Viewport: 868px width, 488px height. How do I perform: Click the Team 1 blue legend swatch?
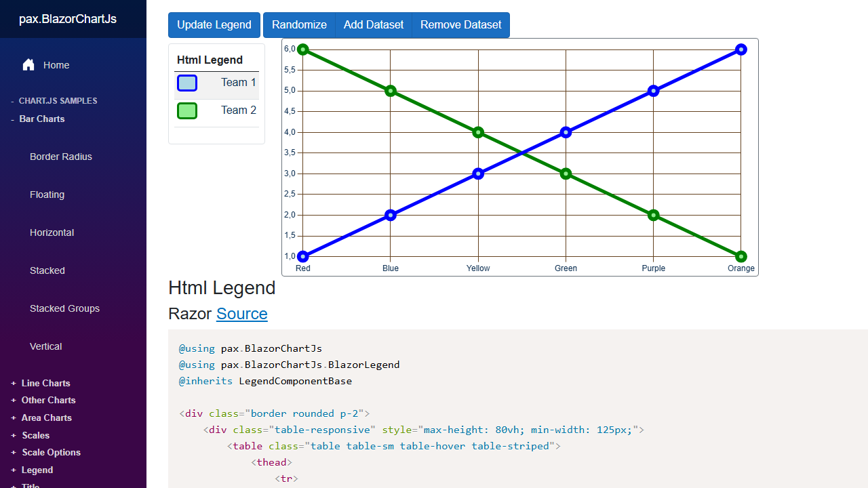[187, 83]
